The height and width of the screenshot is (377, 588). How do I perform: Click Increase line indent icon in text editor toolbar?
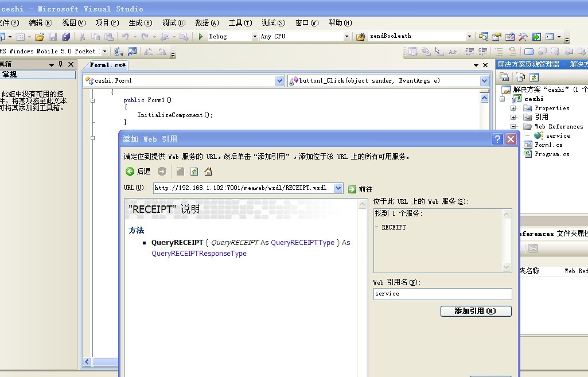point(482,52)
